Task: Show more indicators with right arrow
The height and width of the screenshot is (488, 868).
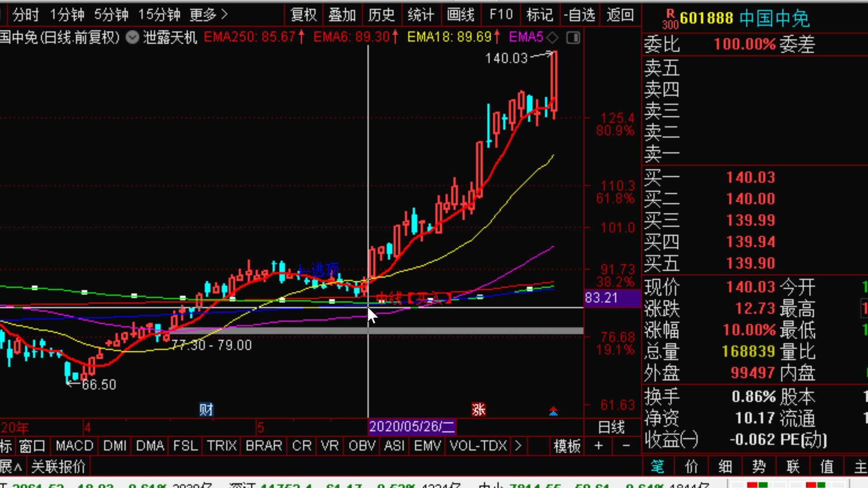Action: coord(518,446)
